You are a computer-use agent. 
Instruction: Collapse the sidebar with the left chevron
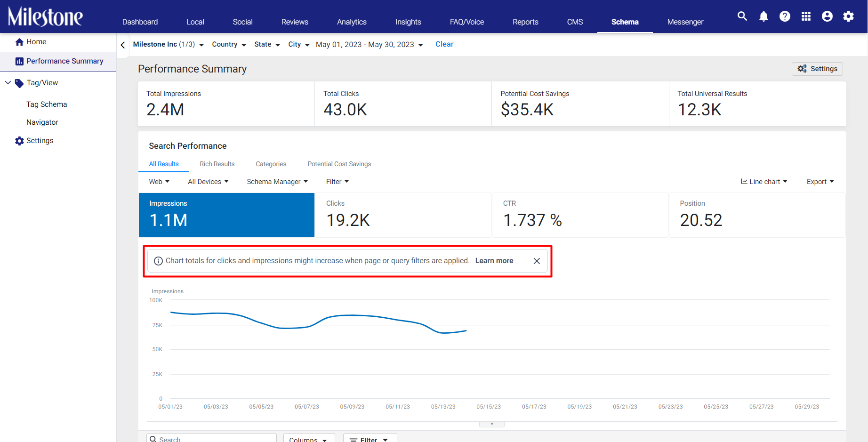coord(123,45)
